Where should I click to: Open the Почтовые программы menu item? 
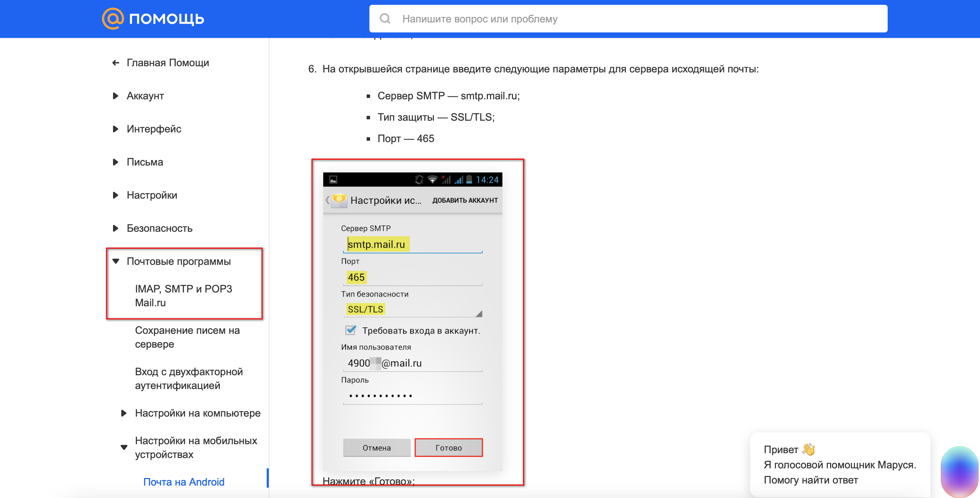179,261
